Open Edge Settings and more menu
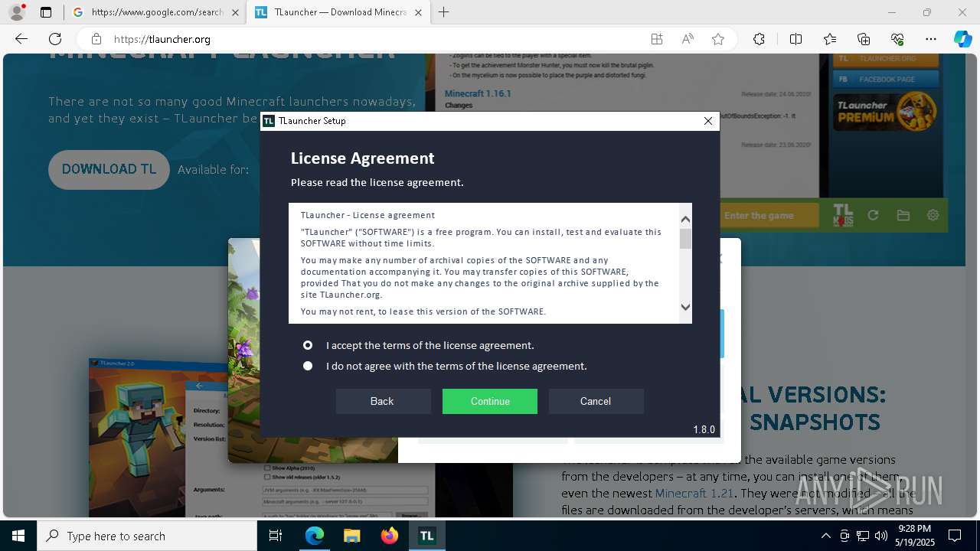Image resolution: width=980 pixels, height=551 pixels. [931, 39]
